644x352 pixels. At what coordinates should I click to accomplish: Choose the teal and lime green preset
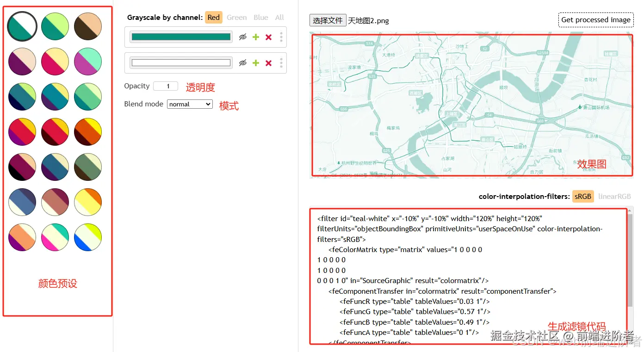pos(55,26)
